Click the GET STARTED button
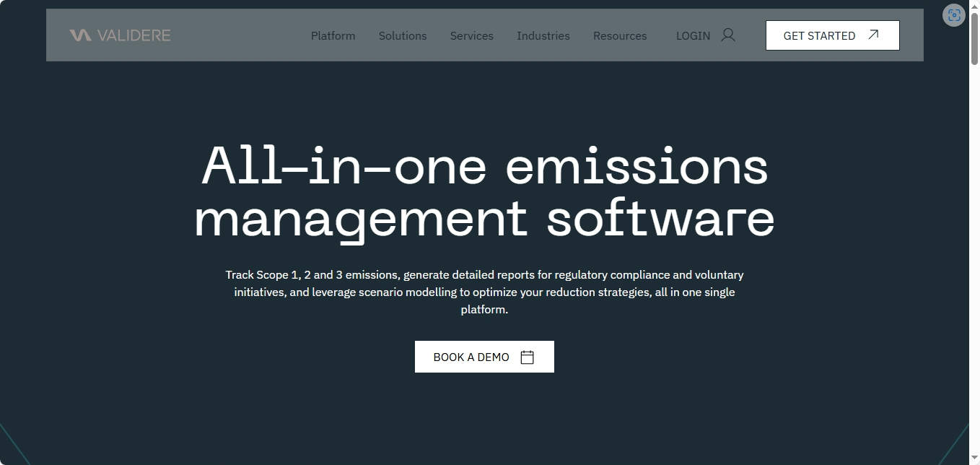980x465 pixels. click(832, 35)
